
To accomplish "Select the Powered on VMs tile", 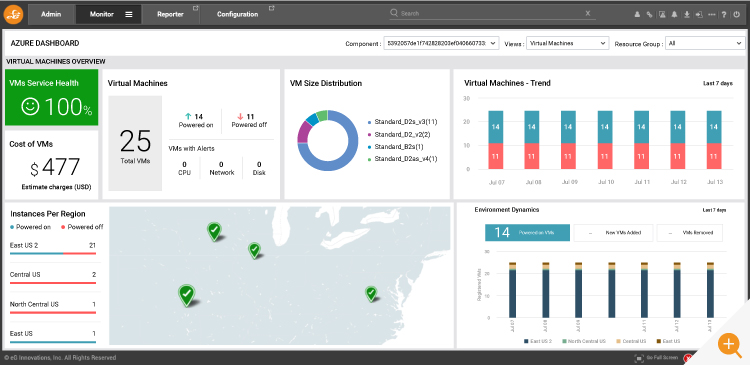I will 528,232.
